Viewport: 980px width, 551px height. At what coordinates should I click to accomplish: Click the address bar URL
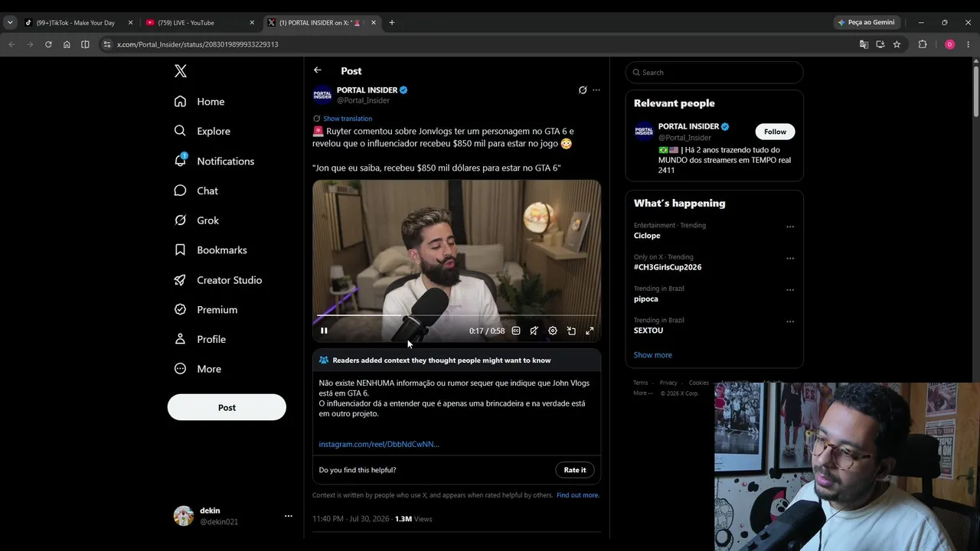[x=198, y=44]
